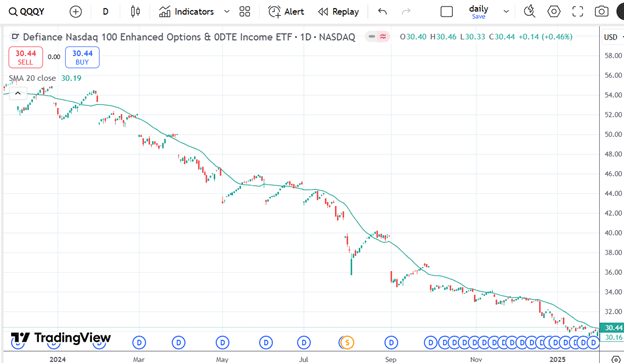624x363 pixels.
Task: Click the Nov time axis label
Action: coord(476,359)
